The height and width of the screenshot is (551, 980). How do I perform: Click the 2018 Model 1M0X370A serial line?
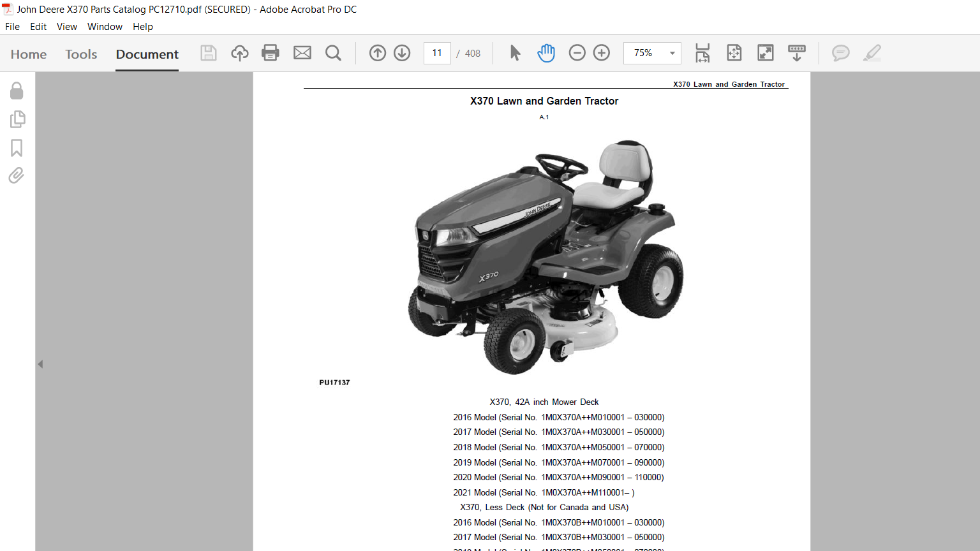click(559, 447)
